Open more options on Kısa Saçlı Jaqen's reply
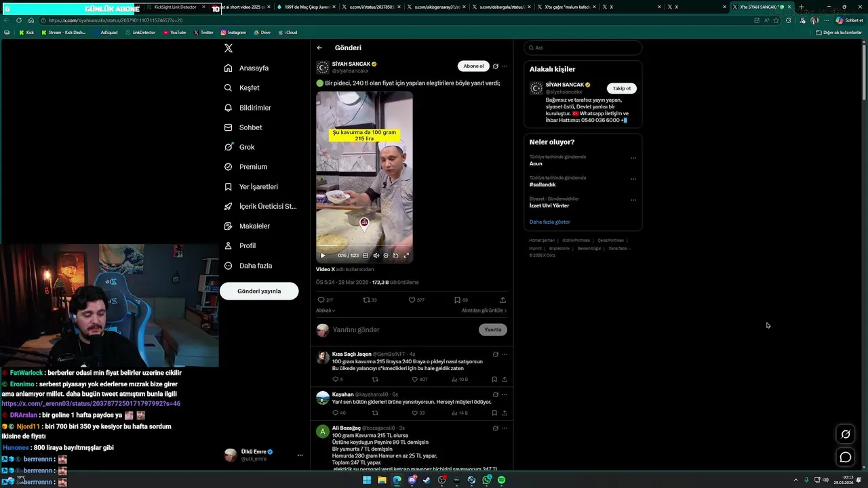The image size is (868, 488). click(x=505, y=354)
